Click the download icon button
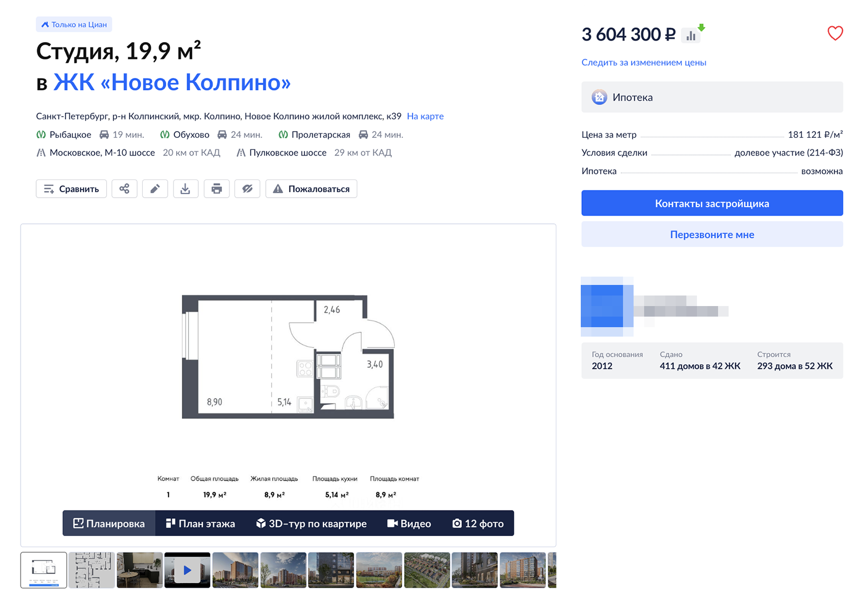 pyautogui.click(x=186, y=189)
